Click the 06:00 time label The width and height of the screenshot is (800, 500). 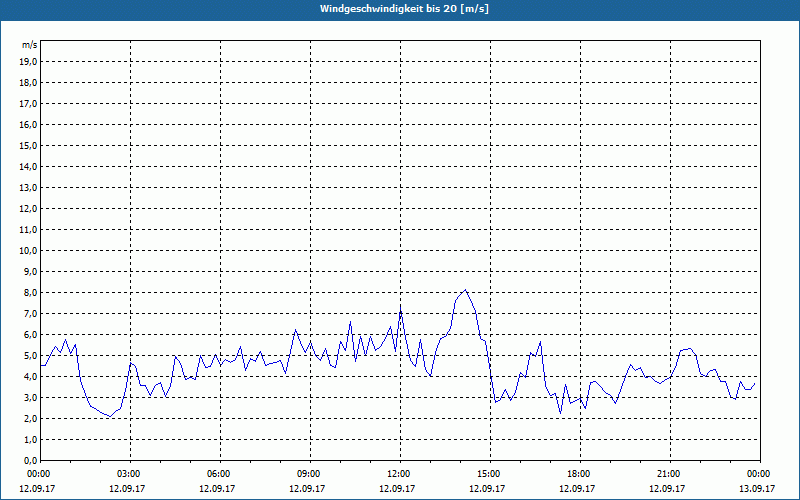(220, 474)
